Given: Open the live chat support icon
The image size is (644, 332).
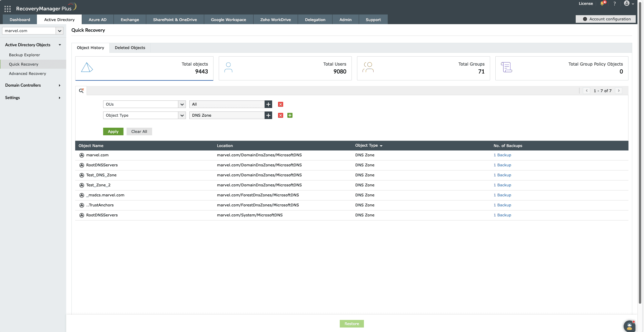Looking at the screenshot, I should [630, 326].
